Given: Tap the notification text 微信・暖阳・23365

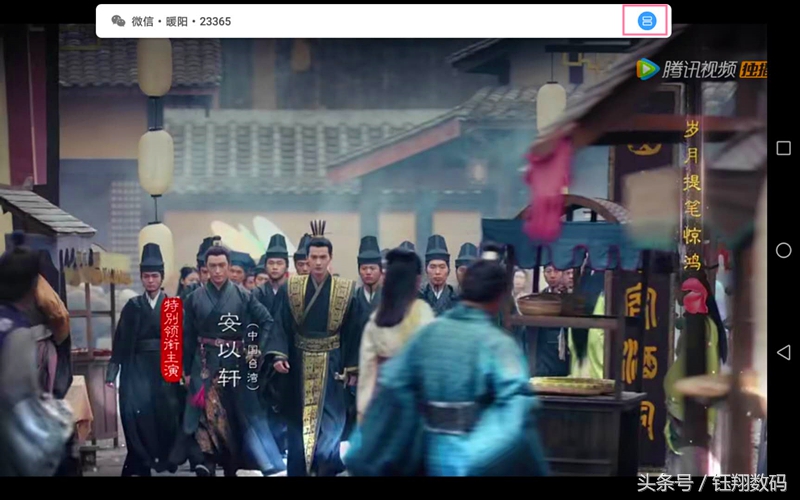Looking at the screenshot, I should [x=181, y=21].
